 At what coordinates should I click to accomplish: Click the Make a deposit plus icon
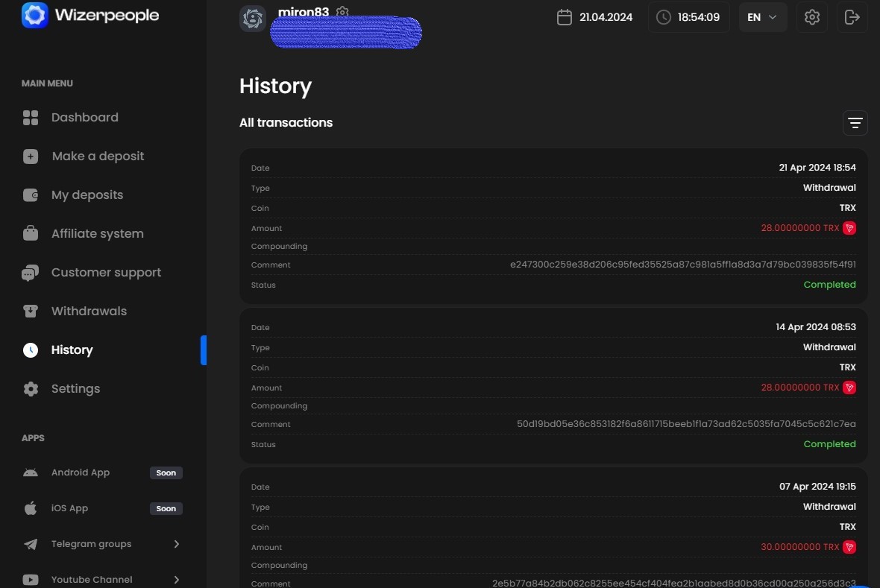pyautogui.click(x=31, y=156)
